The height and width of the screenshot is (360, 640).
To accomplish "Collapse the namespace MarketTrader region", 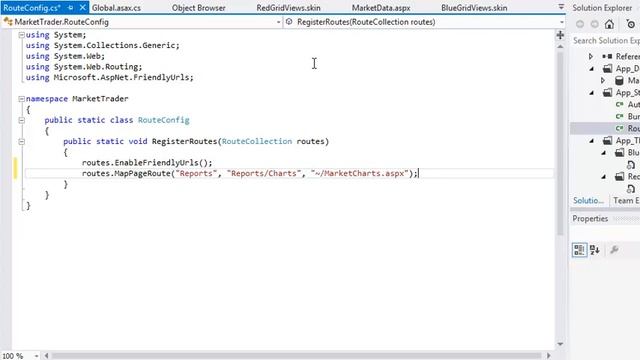I will 22,99.
